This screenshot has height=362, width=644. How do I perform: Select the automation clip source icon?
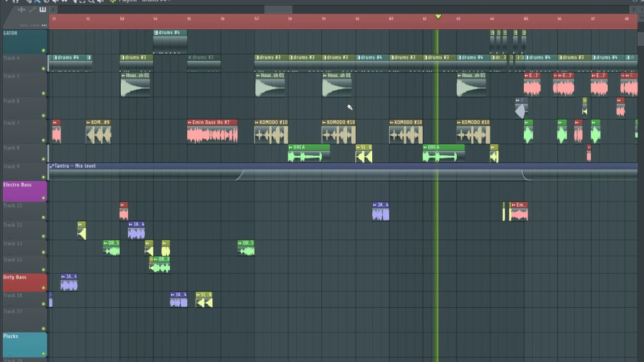coord(32,10)
